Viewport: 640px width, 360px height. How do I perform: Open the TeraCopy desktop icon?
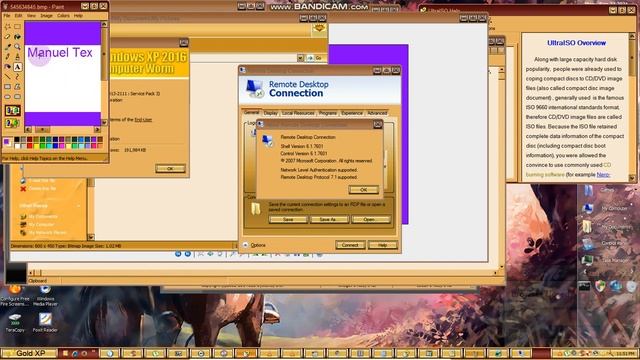coord(15,322)
